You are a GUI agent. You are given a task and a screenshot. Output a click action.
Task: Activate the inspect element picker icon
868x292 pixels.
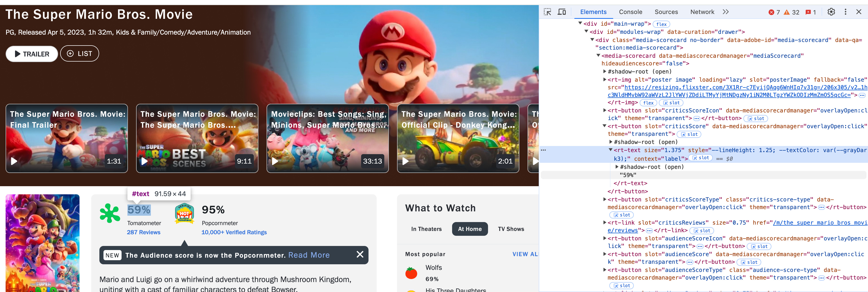point(547,12)
